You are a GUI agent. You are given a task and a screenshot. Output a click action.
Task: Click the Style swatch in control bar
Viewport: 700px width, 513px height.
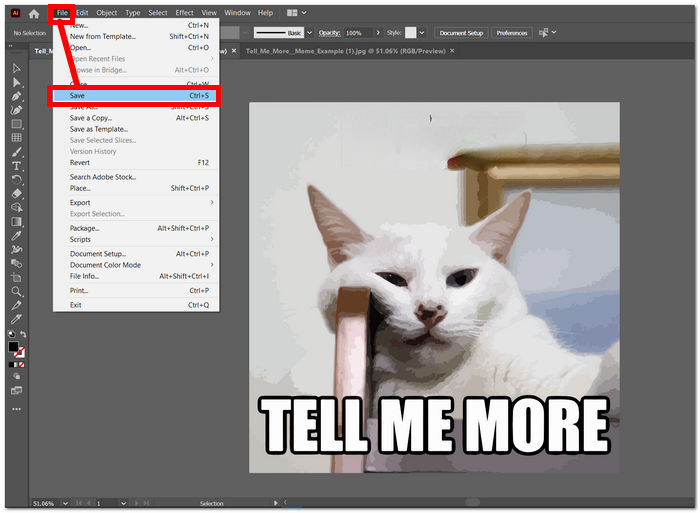pos(410,33)
